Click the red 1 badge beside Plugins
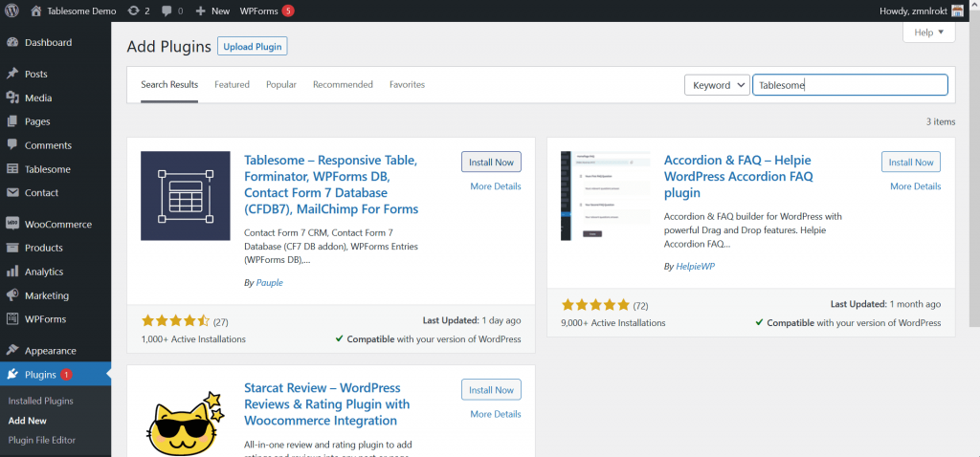Screen dimensions: 980x457 click(x=66, y=375)
